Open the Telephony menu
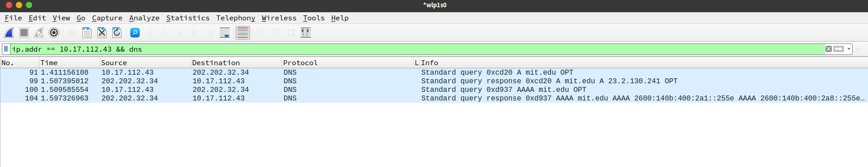Viewport: 868px width, 167px height. click(236, 18)
